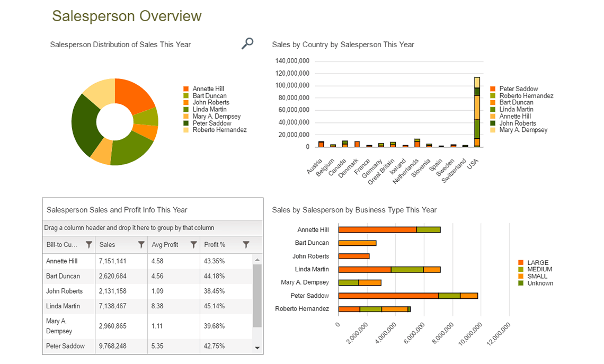The width and height of the screenshot is (604, 364).
Task: Click the group-by drop area above the table
Action: click(x=153, y=228)
